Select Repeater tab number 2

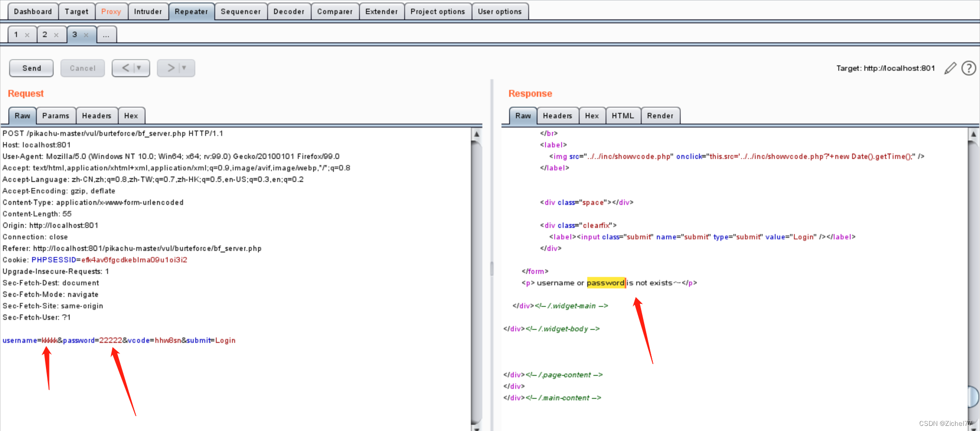45,35
